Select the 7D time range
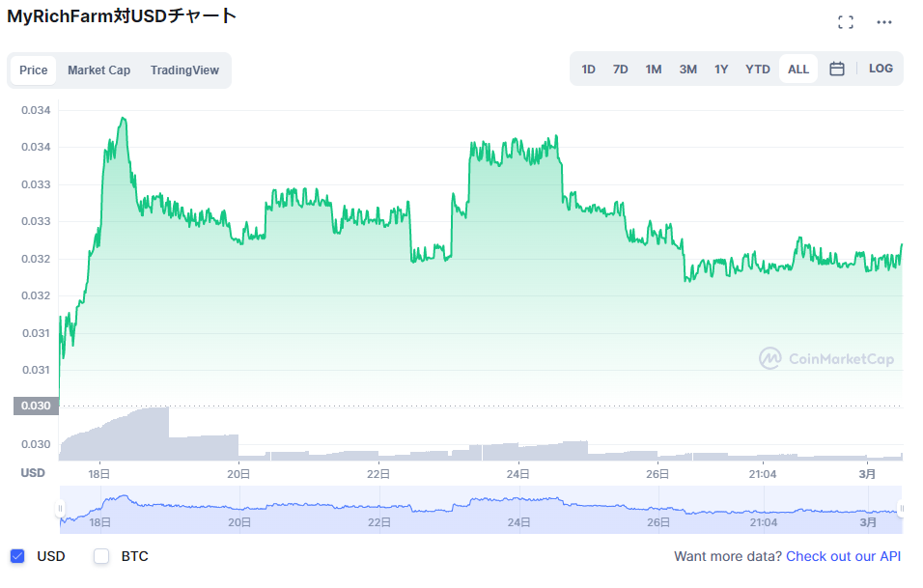Viewport: 923px width, 588px height. [620, 70]
